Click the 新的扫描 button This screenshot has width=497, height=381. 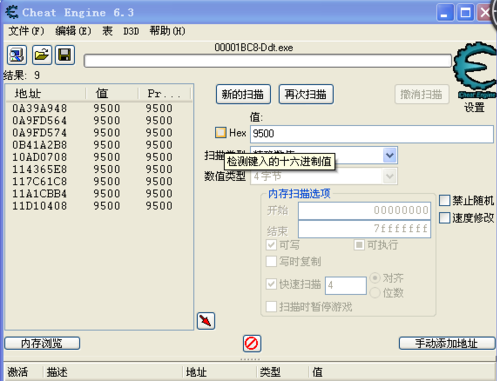[x=243, y=94]
